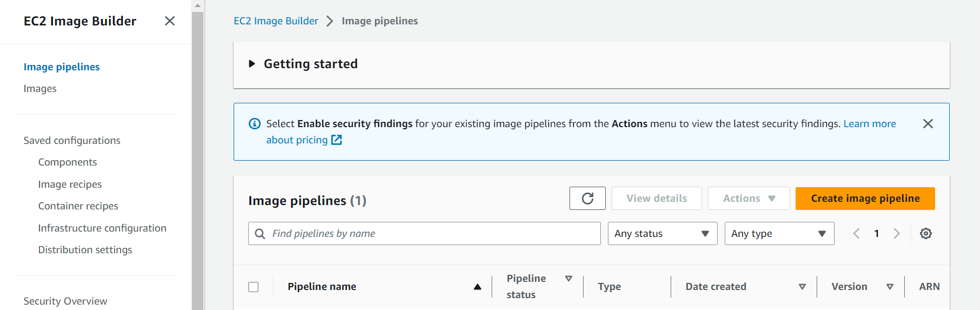Screen dimensions: 980x310
Task: Open the Any status filter dropdown
Action: (x=663, y=234)
